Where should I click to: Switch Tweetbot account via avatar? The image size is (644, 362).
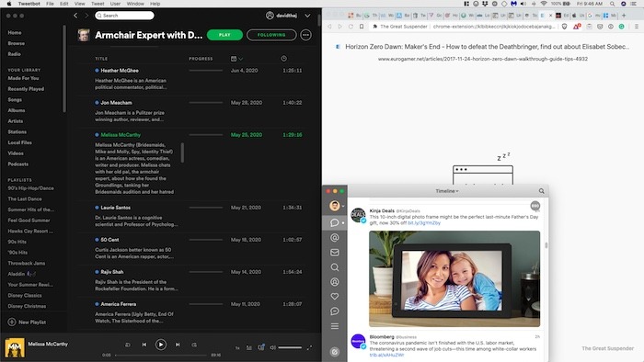[x=335, y=206]
